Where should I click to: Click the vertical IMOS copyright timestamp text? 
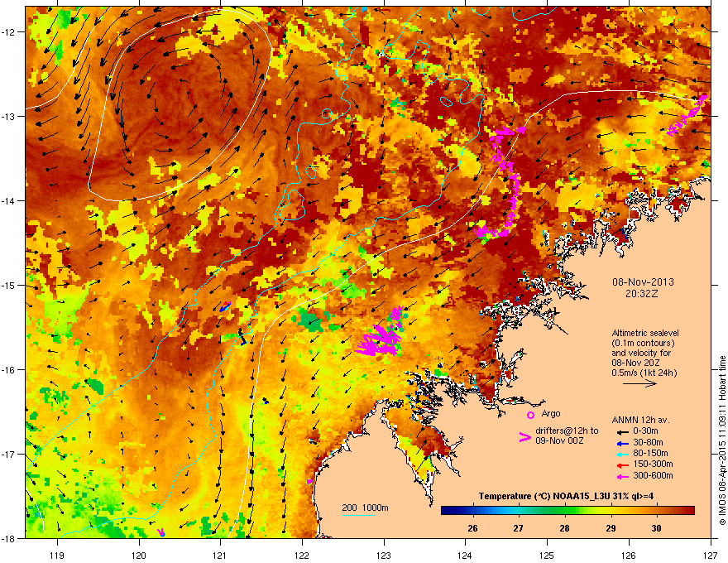[722, 440]
